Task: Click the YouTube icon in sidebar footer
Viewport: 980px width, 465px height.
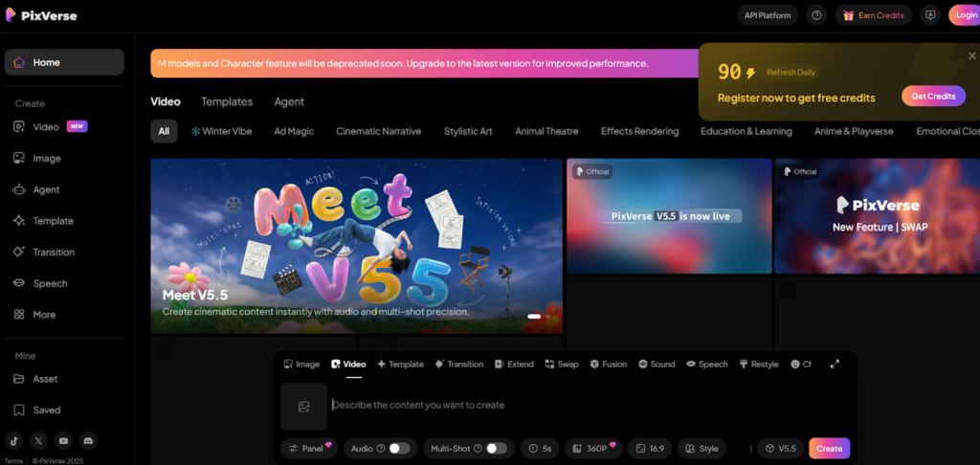Action: 63,441
